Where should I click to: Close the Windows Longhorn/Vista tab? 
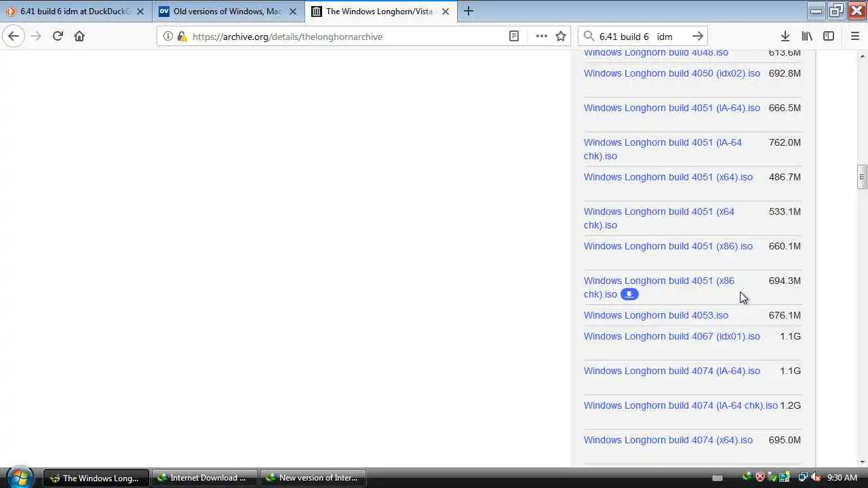(446, 12)
